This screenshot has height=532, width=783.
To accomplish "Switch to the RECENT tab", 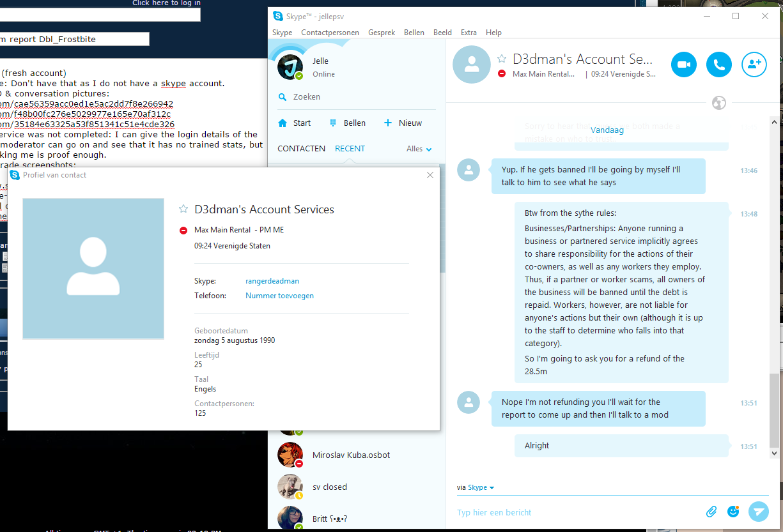I will (350, 148).
